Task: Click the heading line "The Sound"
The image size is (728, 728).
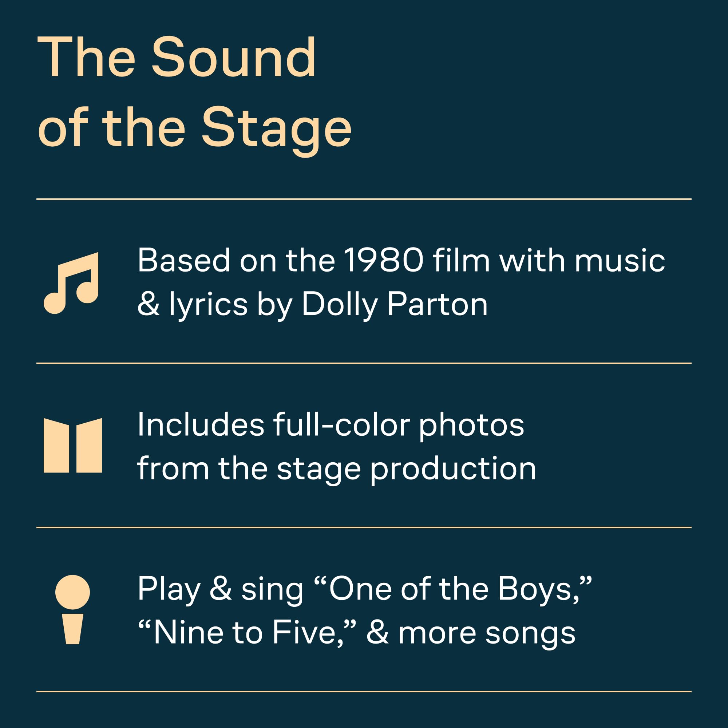Action: (x=176, y=58)
